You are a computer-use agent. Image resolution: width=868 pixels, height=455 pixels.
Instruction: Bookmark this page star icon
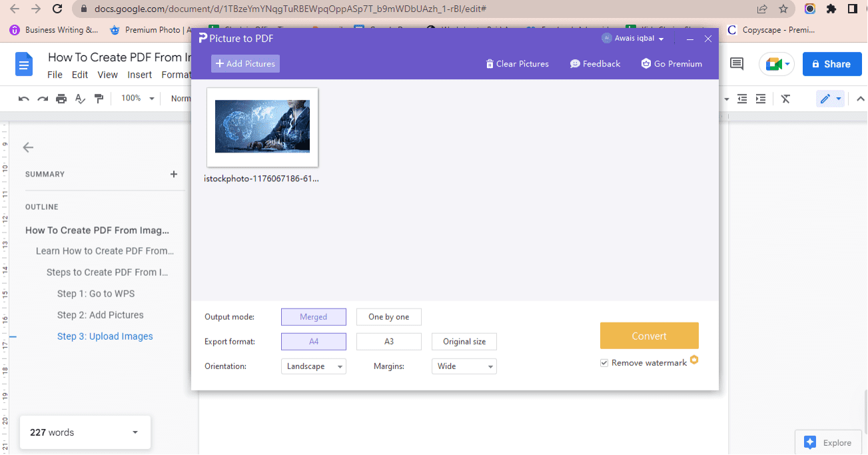point(783,9)
